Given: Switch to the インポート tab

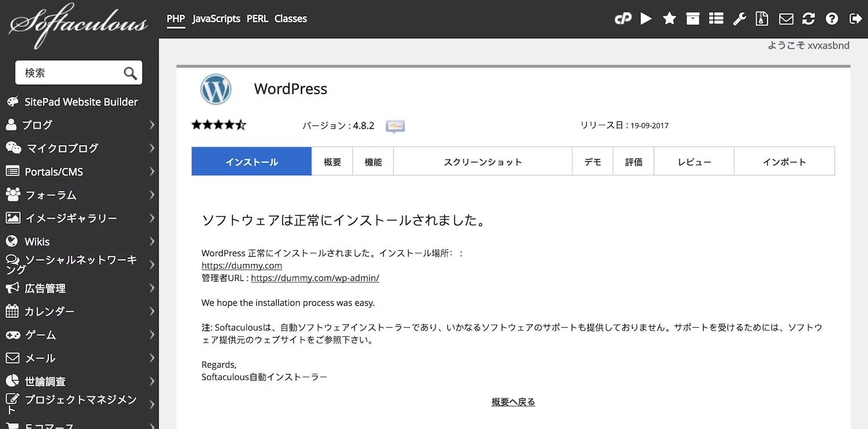Looking at the screenshot, I should point(784,161).
